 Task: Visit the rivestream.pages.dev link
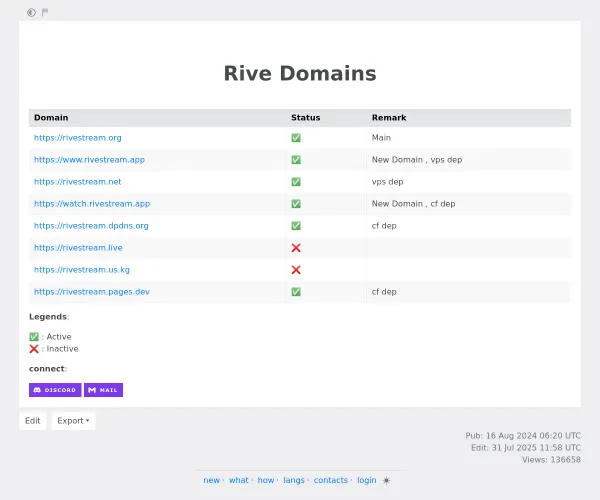[91, 292]
